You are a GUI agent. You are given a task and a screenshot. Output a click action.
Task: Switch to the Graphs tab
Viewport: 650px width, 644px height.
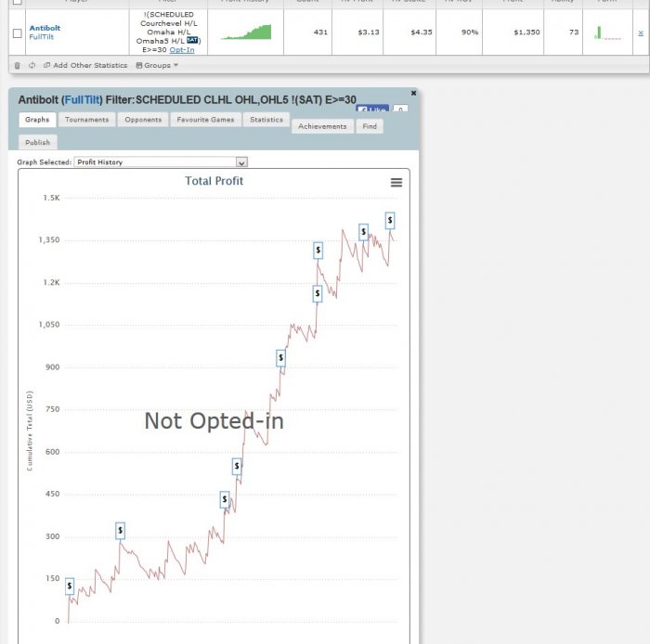(37, 120)
